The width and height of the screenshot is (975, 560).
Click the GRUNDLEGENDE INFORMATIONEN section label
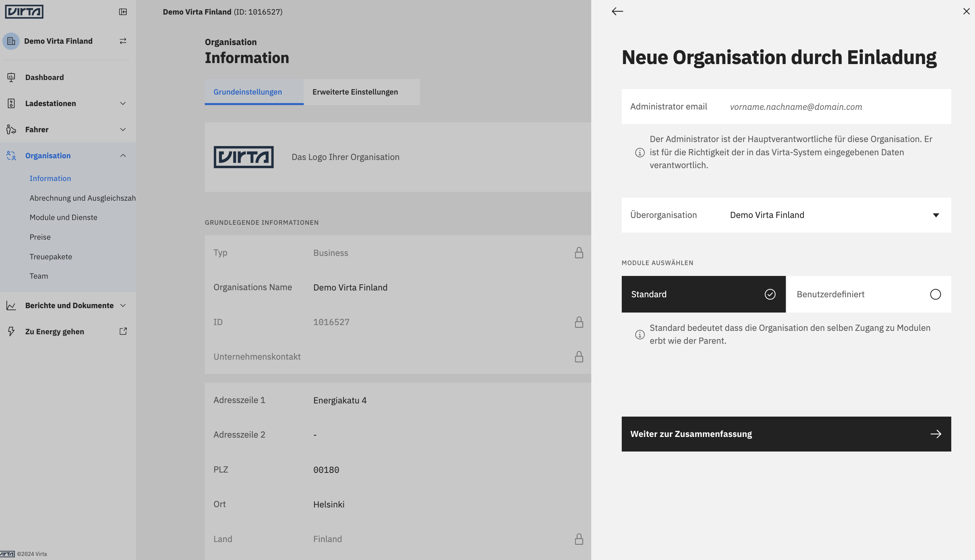pyautogui.click(x=261, y=222)
